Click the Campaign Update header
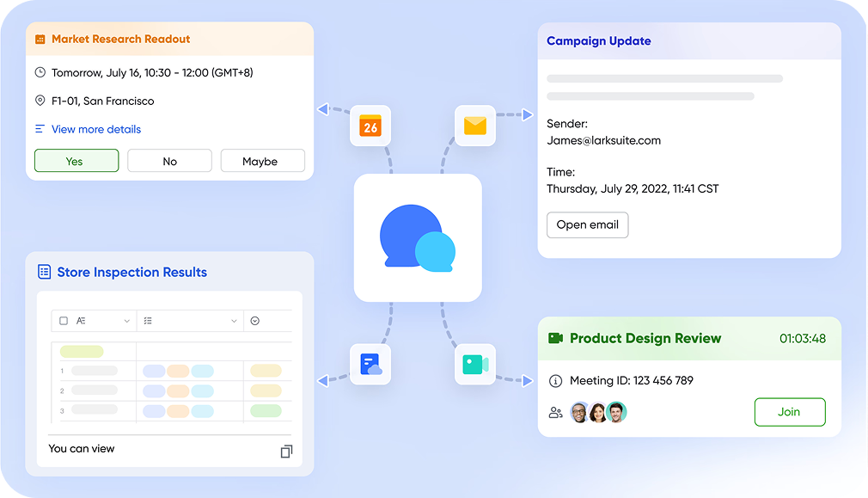Screen dimensions: 868x498 pos(599,40)
